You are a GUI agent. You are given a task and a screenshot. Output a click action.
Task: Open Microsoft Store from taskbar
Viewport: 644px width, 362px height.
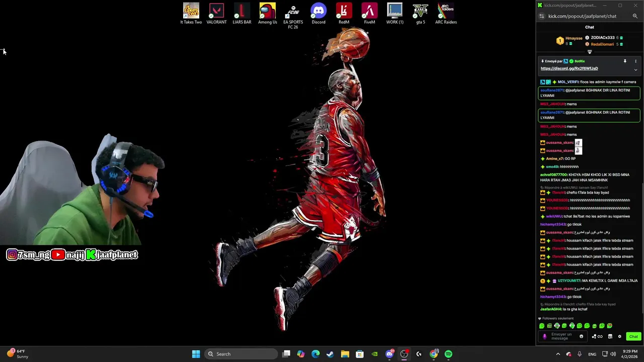click(360, 354)
